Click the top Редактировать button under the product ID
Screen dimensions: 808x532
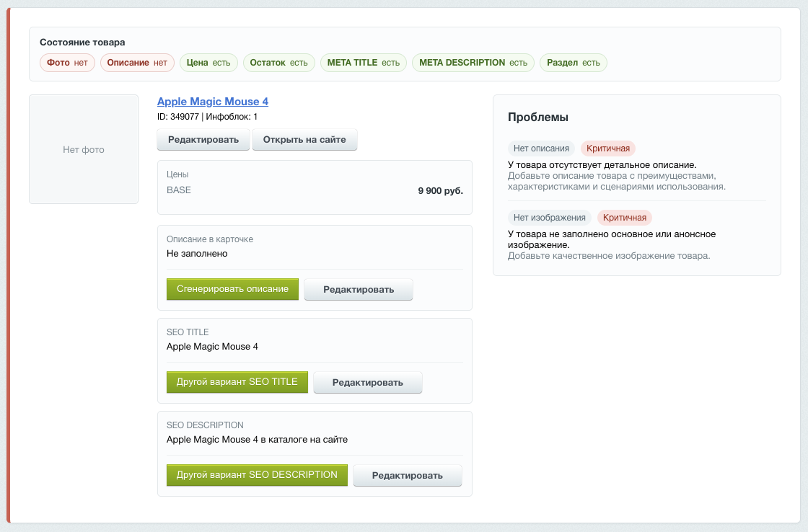point(203,140)
